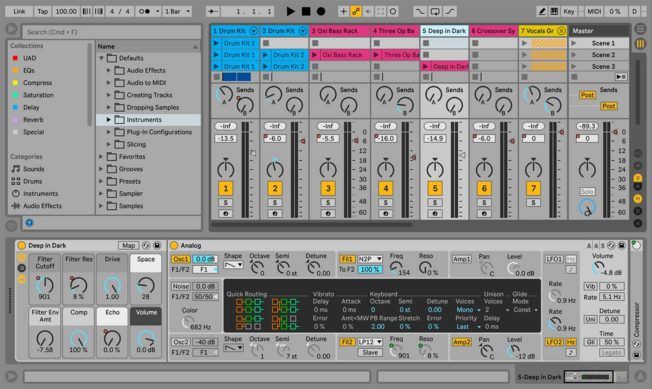This screenshot has height=389, width=652.
Task: Expand the Grooves folder
Action: 101,169
